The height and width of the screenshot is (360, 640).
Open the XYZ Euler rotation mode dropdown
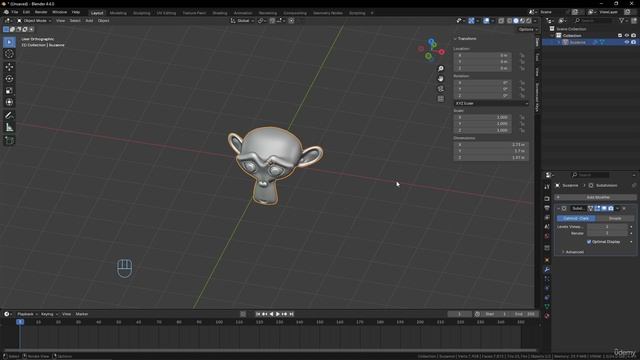coord(491,103)
